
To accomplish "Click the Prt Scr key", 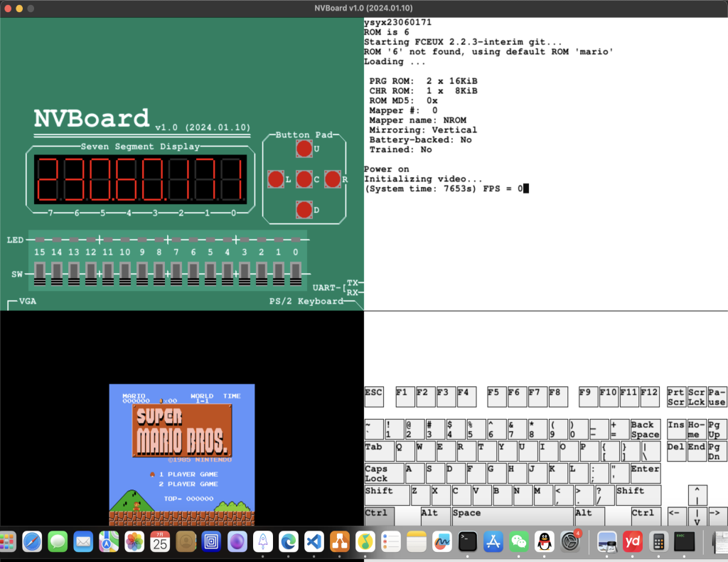I will [676, 397].
